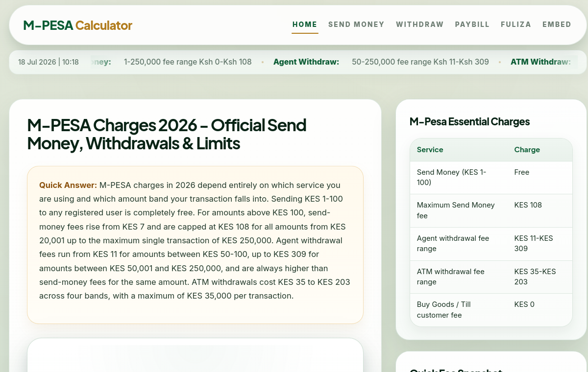
Task: Open the FULIZA nav item
Action: [x=516, y=24]
